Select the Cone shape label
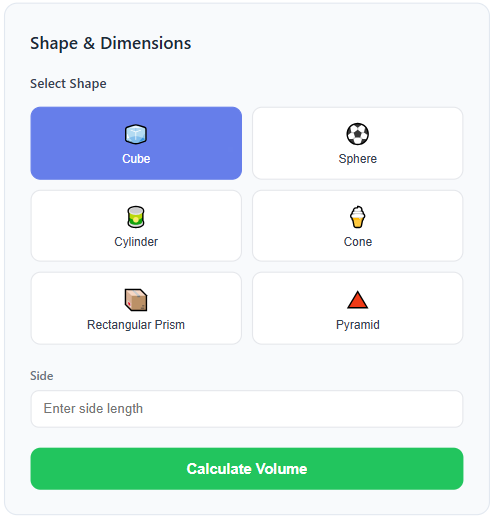The height and width of the screenshot is (521, 495). coord(358,242)
